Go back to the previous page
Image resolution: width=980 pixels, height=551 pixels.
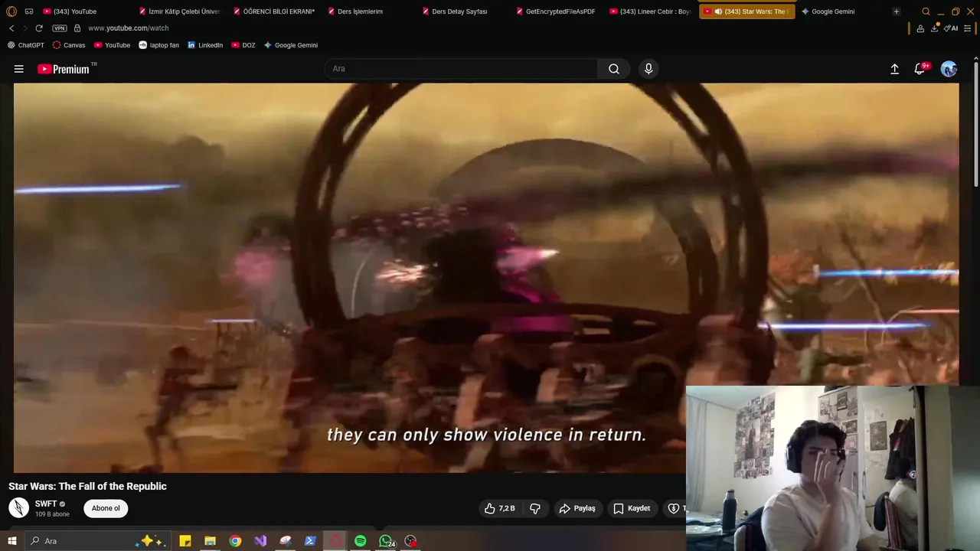11,28
